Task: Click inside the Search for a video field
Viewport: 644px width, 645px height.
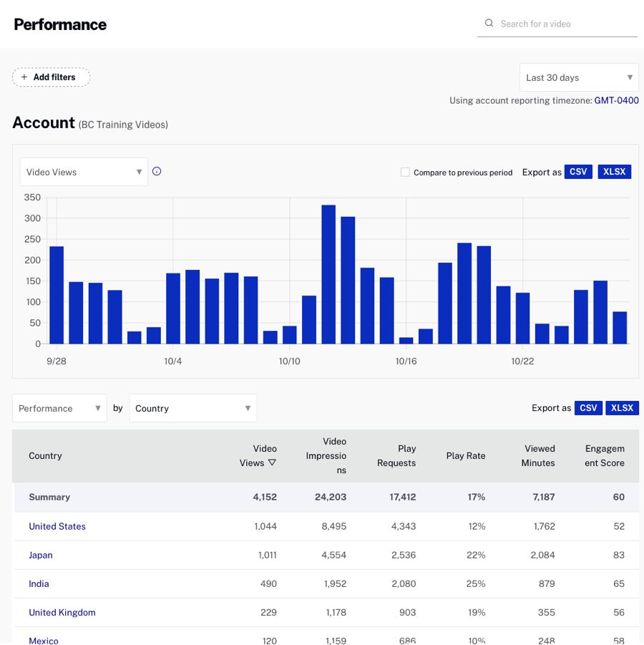Action: click(x=558, y=24)
